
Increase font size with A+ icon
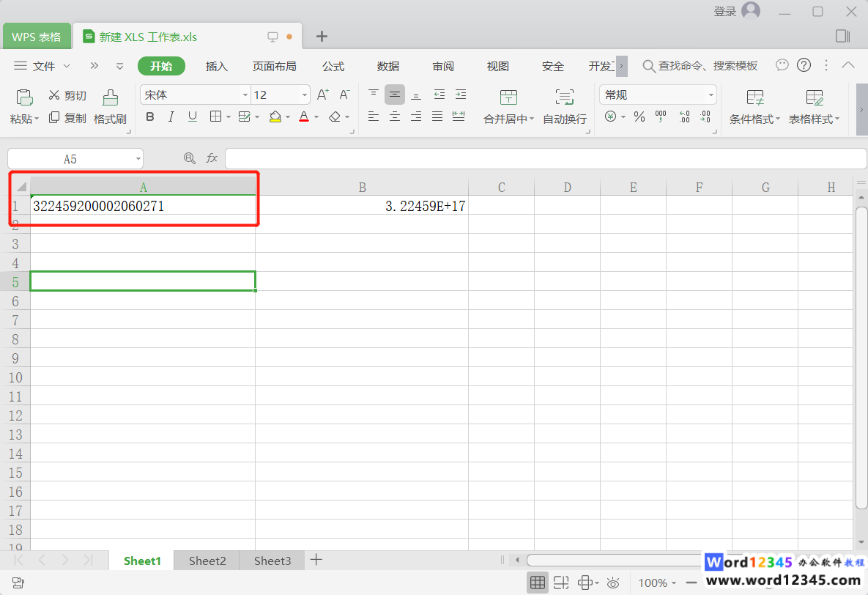coord(323,95)
